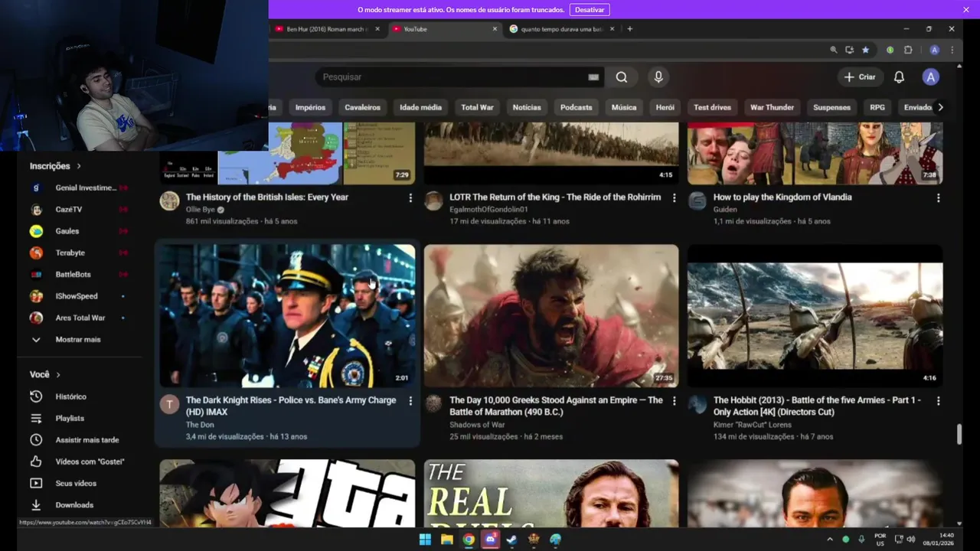The height and width of the screenshot is (551, 980).
Task: Open options for How to play the Kingdom of Vlandia
Action: (x=939, y=198)
